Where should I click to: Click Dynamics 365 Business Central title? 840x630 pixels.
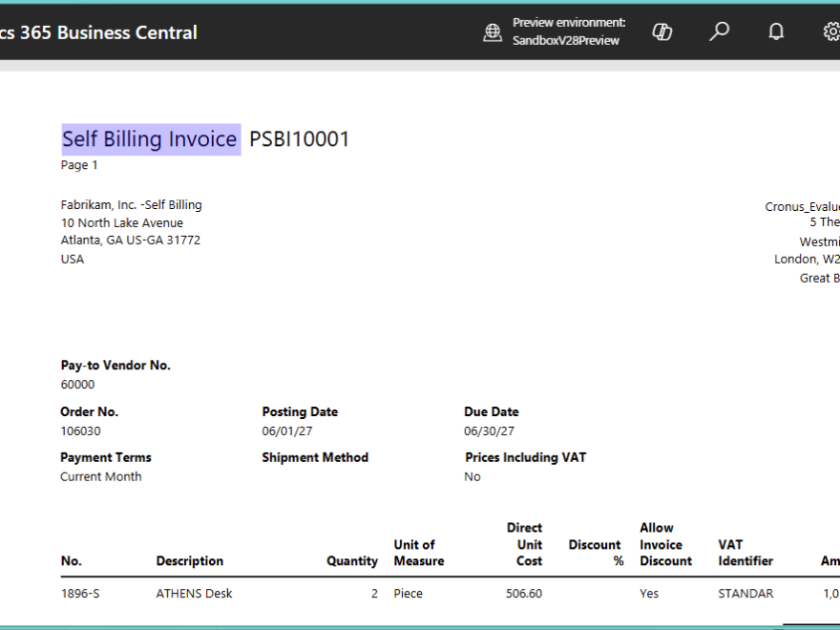pos(98,32)
